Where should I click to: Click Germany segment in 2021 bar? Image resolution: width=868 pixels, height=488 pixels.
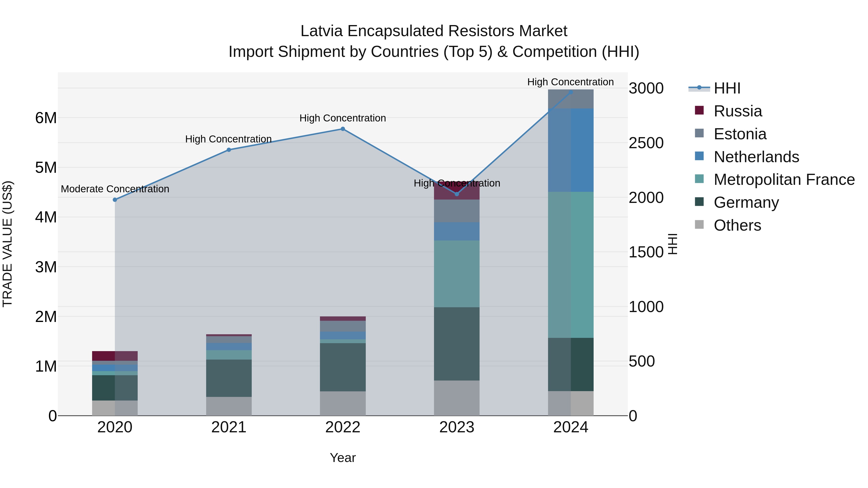click(x=229, y=378)
